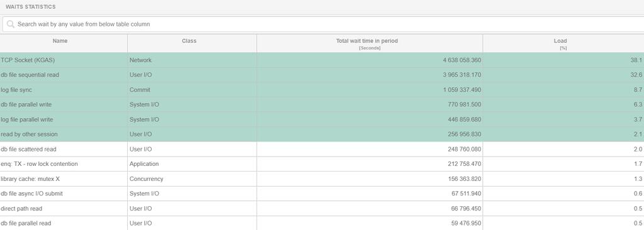Click the search magnifier icon
The width and height of the screenshot is (644, 230).
[11, 24]
